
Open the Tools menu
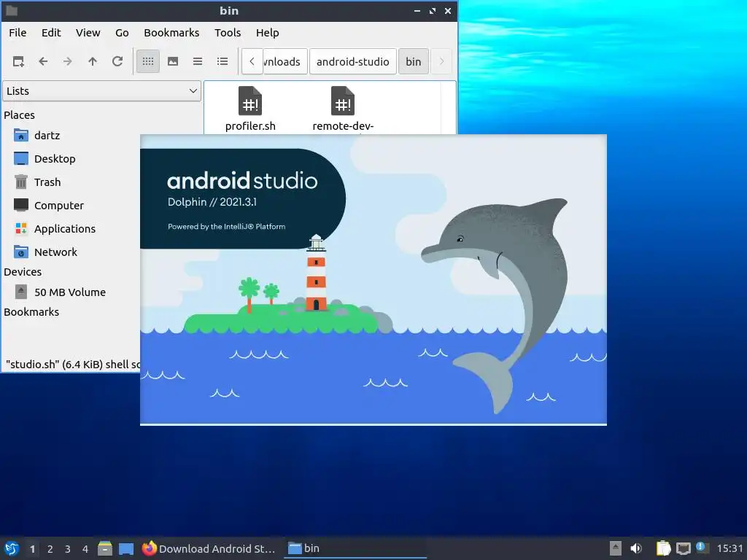pyautogui.click(x=228, y=33)
